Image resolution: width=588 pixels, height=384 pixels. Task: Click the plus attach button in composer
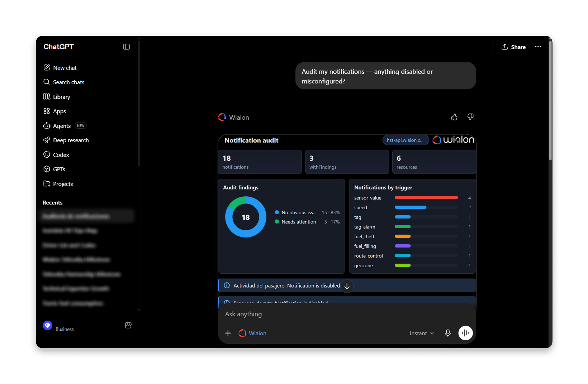228,333
